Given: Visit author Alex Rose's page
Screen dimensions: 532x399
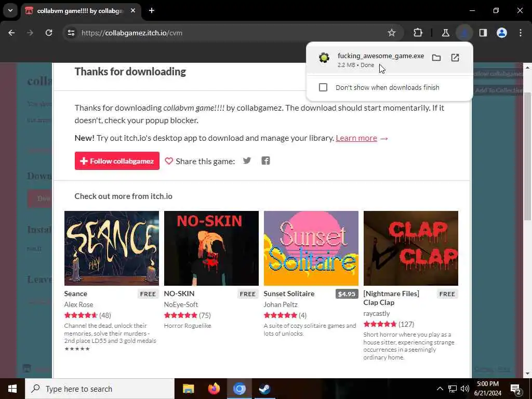Looking at the screenshot, I should pyautogui.click(x=78, y=304).
